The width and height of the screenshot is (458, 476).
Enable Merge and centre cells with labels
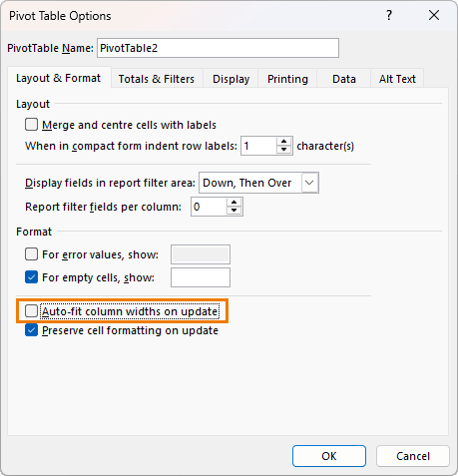[x=31, y=125]
